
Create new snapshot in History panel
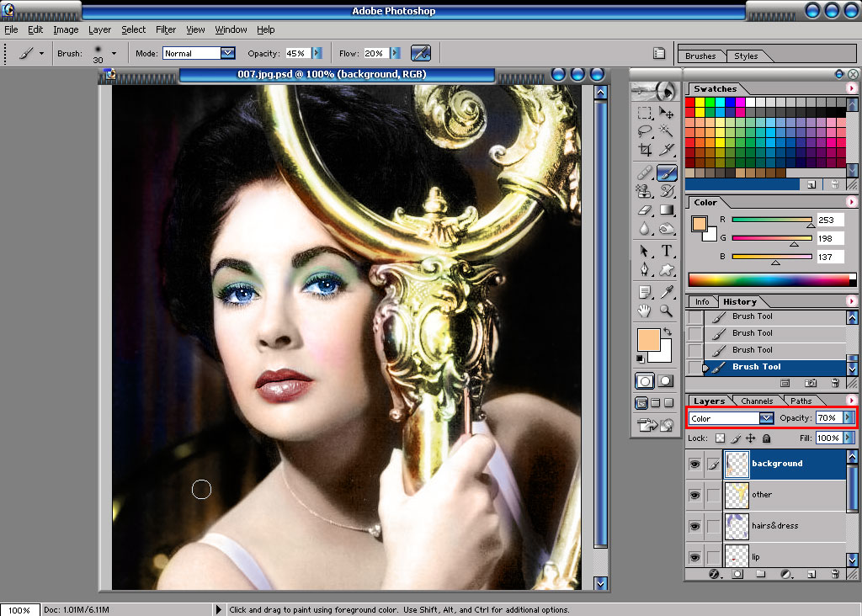point(811,383)
